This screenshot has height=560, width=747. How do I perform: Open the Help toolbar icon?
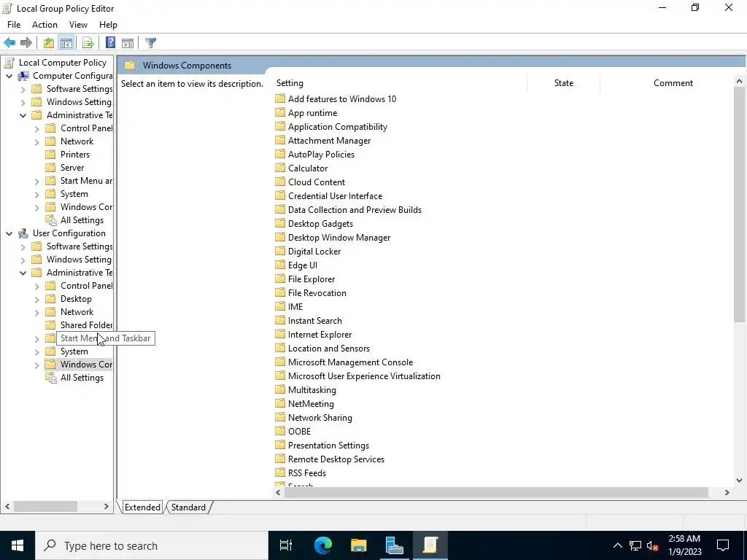[x=111, y=43]
